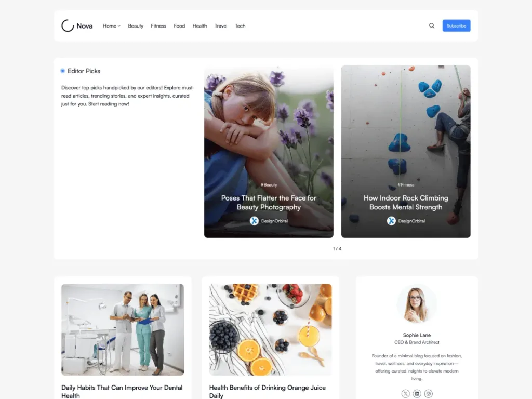Viewport: 532px width, 399px height.
Task: Go to the Fitness menu item
Action: (x=158, y=26)
